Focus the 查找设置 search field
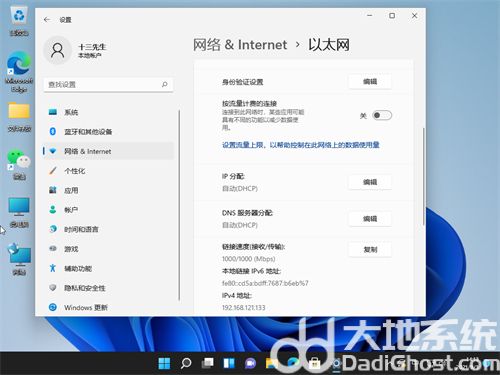Image resolution: width=500 pixels, height=375 pixels. coord(108,84)
